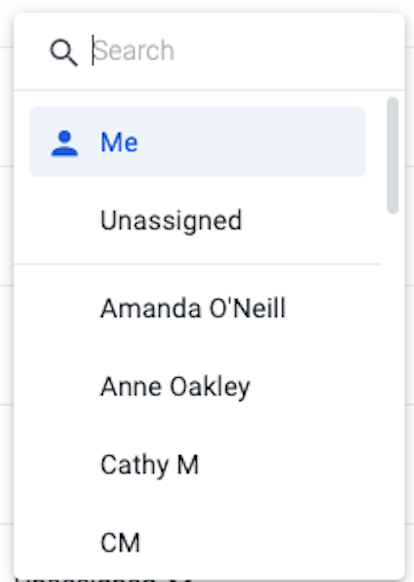Viewport: 414px width, 582px height.
Task: Click the blue highlighted row's user silhouette
Action: click(65, 143)
